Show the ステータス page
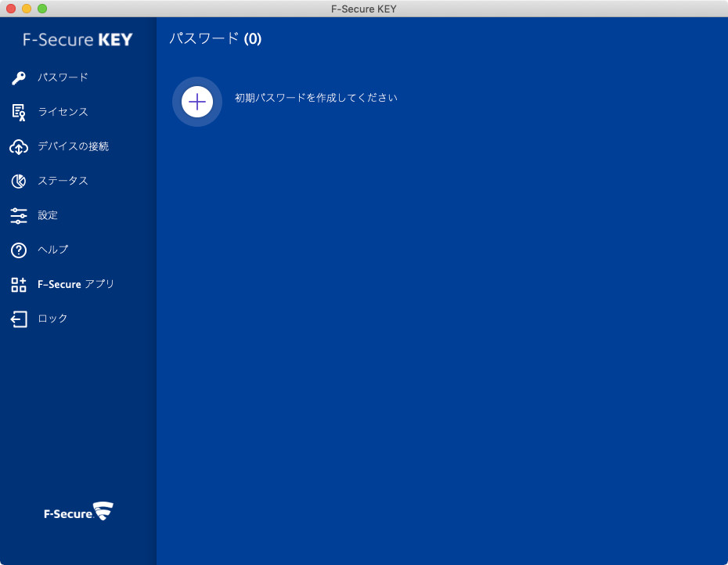The width and height of the screenshot is (728, 565). tap(63, 181)
